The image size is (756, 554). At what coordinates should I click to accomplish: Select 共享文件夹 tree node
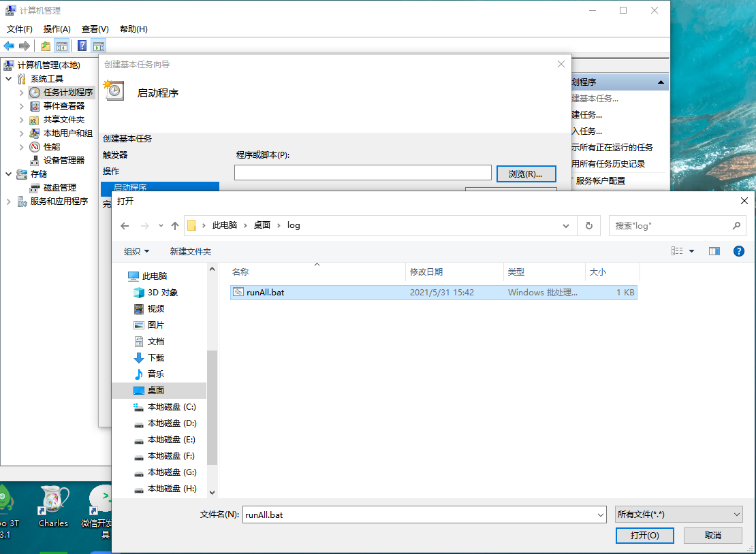(63, 120)
